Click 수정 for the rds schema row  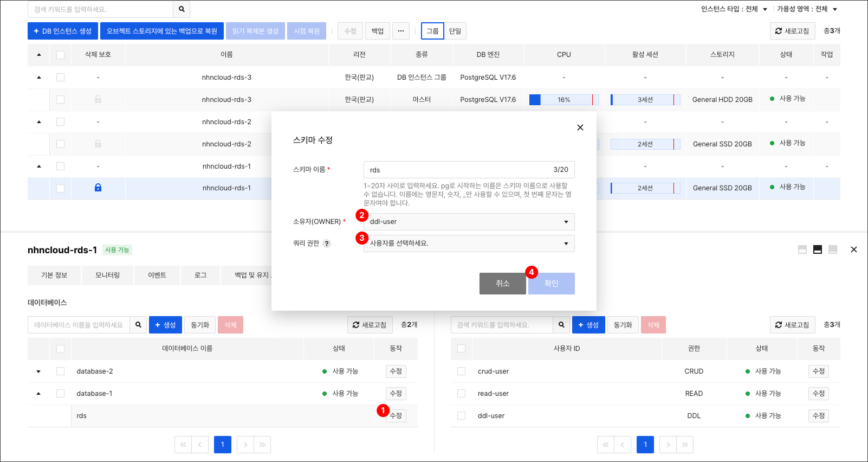tap(396, 416)
